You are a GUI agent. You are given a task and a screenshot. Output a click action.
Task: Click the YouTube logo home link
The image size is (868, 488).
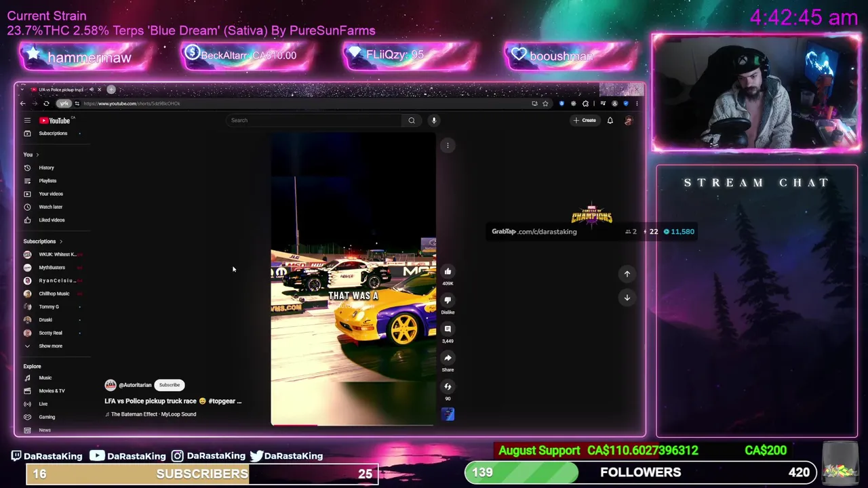point(56,121)
